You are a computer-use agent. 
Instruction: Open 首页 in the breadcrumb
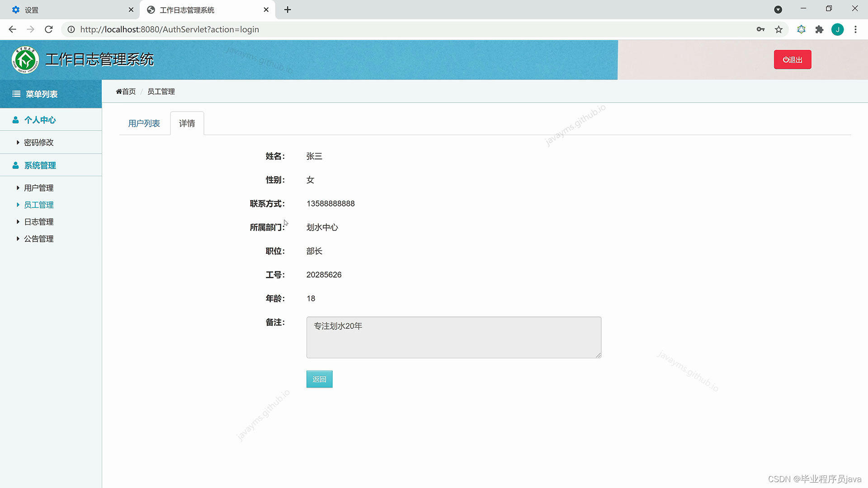coord(129,92)
